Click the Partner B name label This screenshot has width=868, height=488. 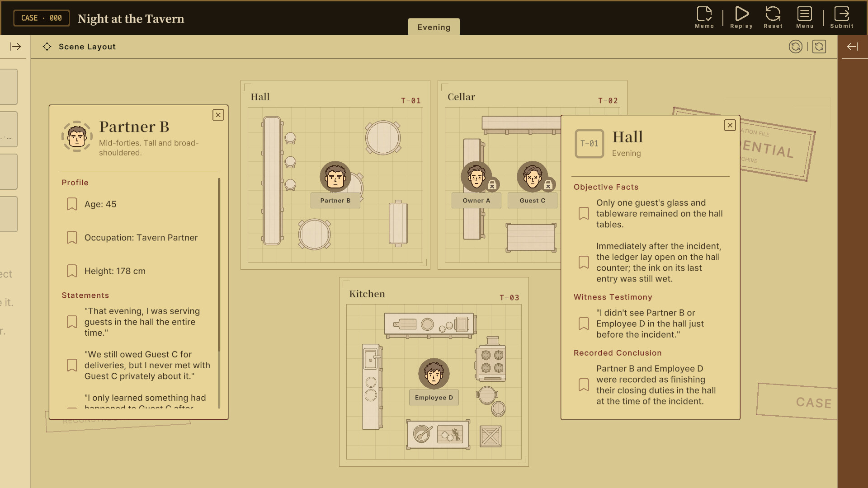335,201
